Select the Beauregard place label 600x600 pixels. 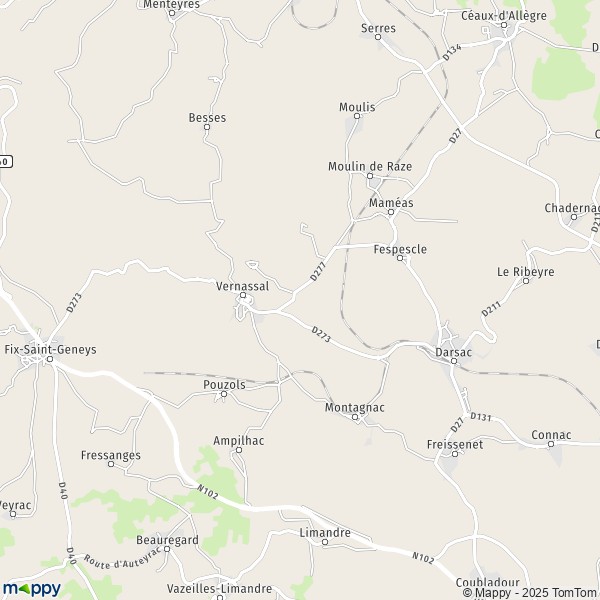[x=168, y=540]
